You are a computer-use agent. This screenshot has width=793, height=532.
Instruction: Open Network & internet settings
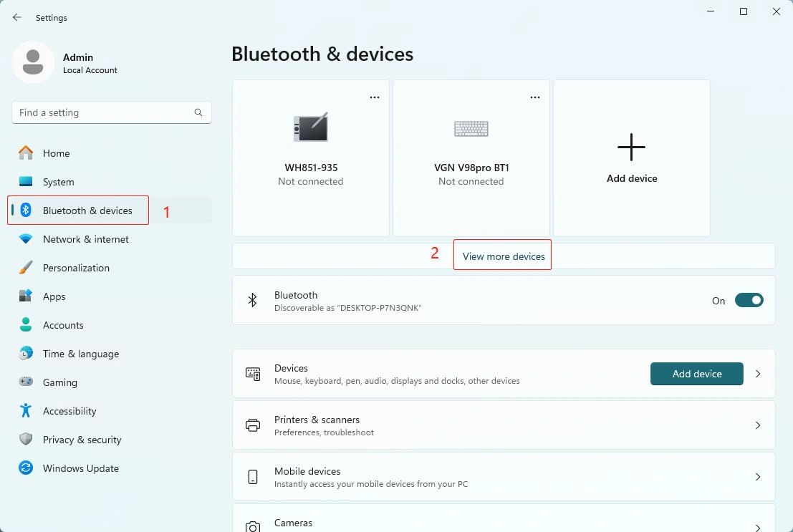tap(111, 238)
